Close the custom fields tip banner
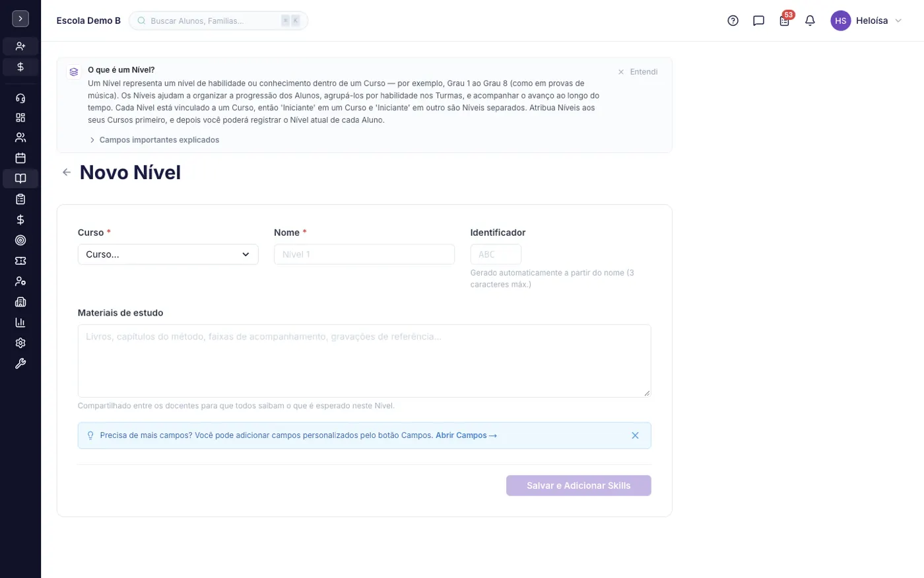This screenshot has height=578, width=924. pos(635,435)
